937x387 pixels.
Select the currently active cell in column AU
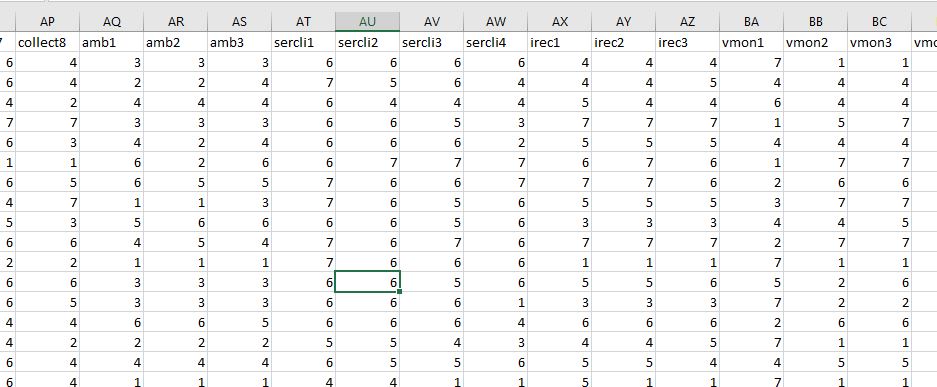tap(368, 282)
